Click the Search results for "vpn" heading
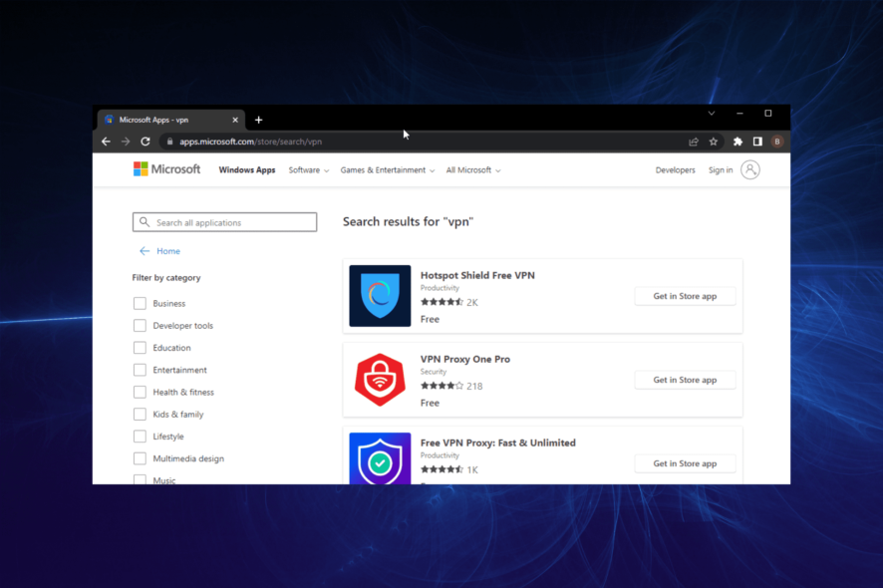This screenshot has height=588, width=883. (x=409, y=222)
